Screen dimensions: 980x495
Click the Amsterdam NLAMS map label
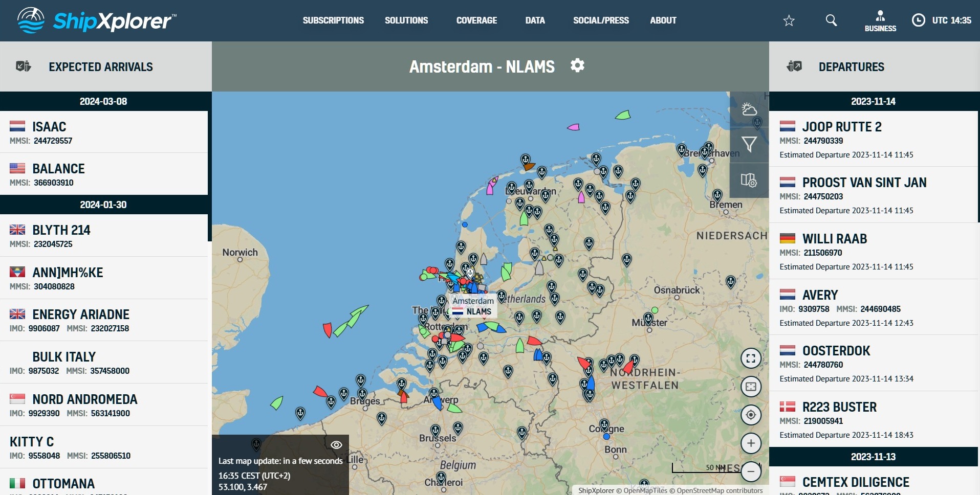pyautogui.click(x=473, y=306)
